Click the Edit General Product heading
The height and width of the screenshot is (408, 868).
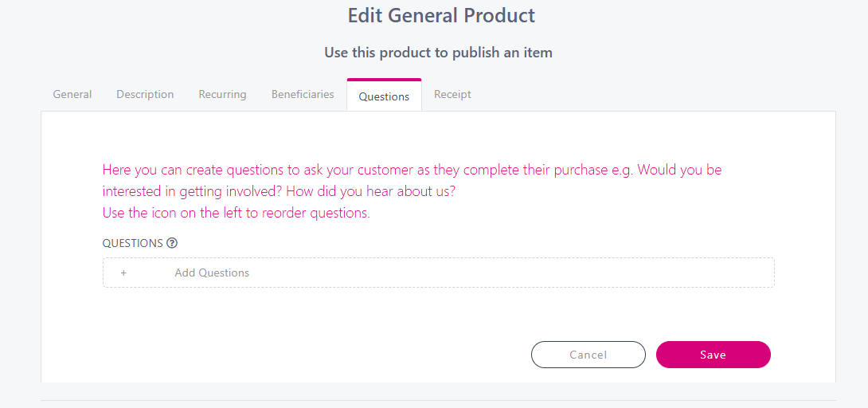point(441,15)
